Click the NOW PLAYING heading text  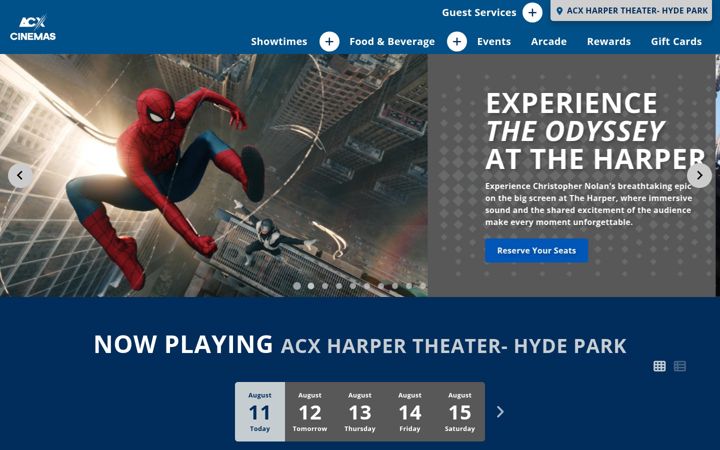tap(183, 344)
